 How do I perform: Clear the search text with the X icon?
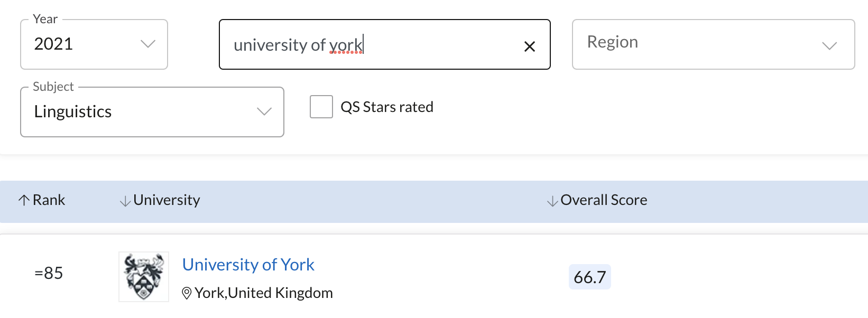pos(530,46)
